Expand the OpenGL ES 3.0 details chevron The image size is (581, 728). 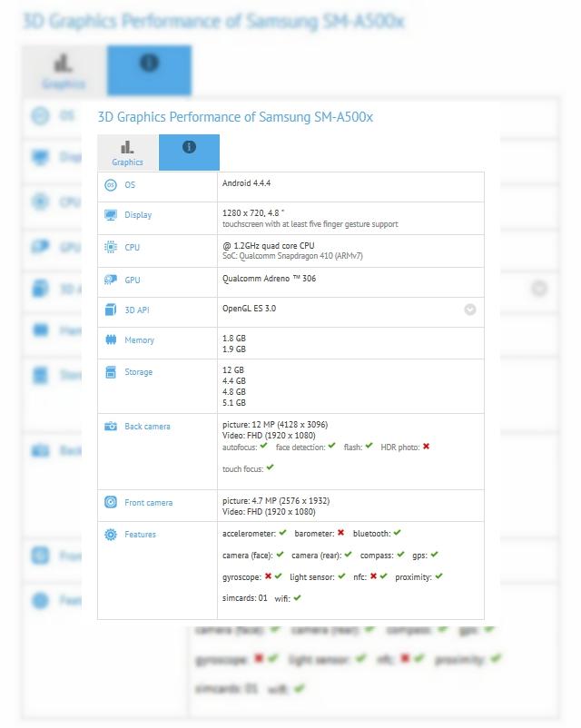pos(470,310)
